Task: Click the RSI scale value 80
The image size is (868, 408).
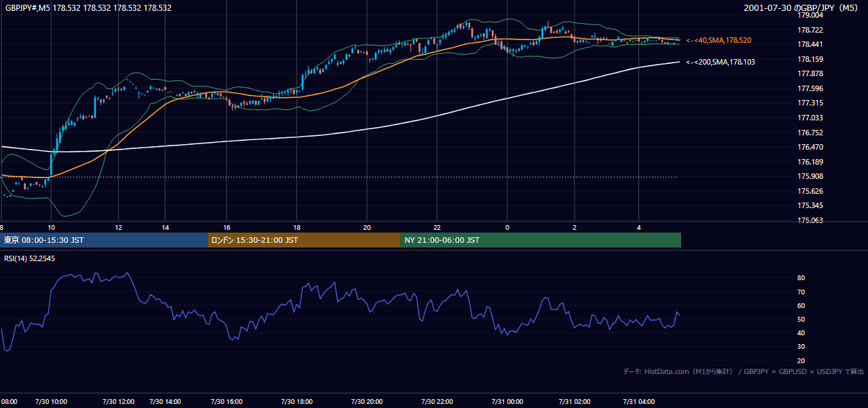Action: pos(801,278)
